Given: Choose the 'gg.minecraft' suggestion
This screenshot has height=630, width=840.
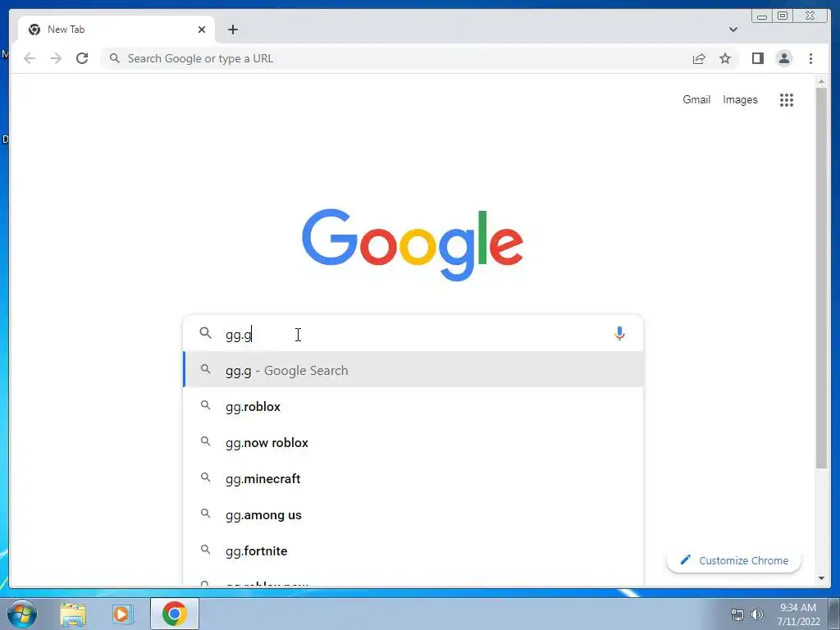Looking at the screenshot, I should 413,478.
